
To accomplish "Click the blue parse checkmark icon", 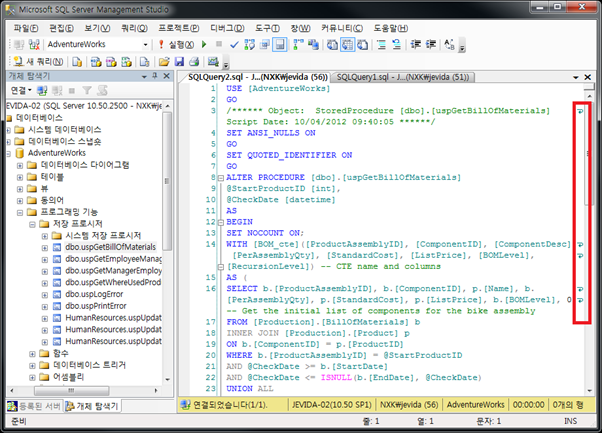I will (234, 45).
